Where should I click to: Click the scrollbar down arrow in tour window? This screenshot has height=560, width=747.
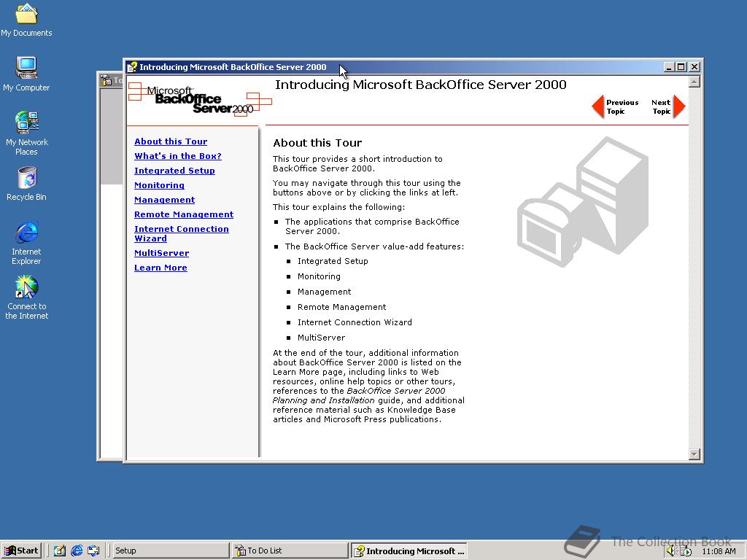[694, 454]
